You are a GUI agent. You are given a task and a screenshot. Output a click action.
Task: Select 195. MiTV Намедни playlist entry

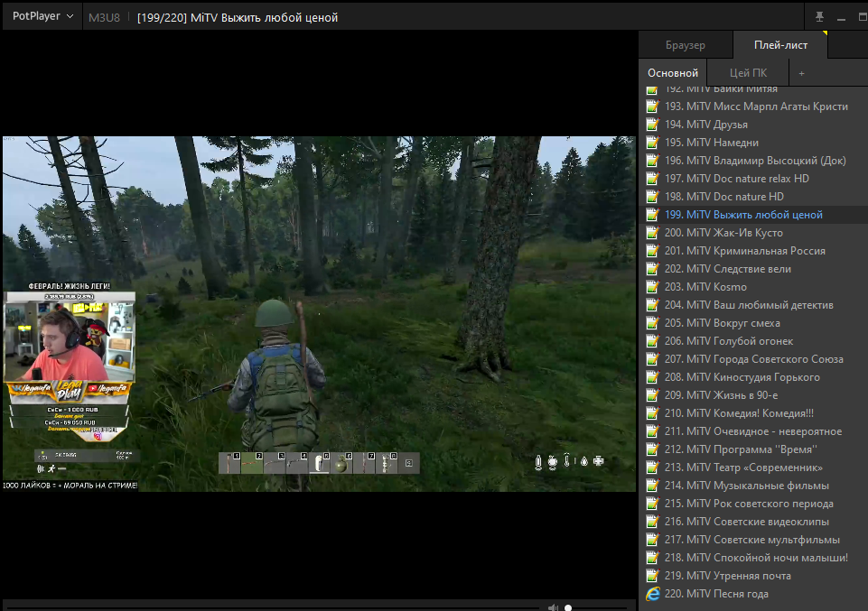click(x=753, y=142)
